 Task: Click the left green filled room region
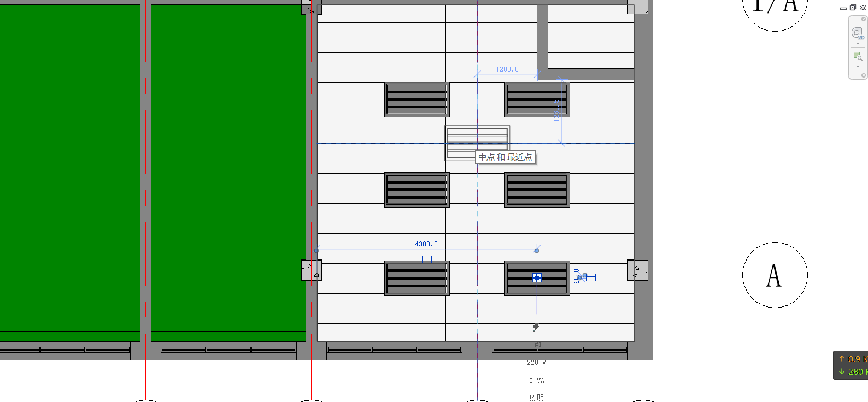[70, 164]
